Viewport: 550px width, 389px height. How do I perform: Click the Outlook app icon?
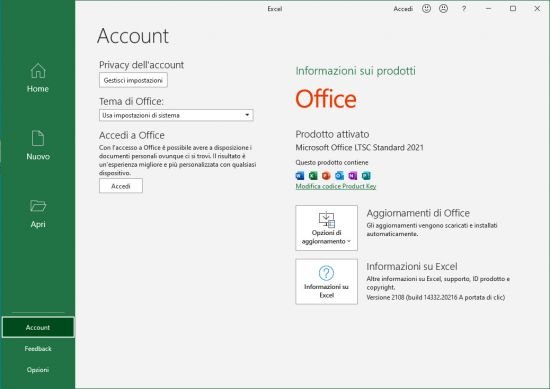click(x=339, y=175)
